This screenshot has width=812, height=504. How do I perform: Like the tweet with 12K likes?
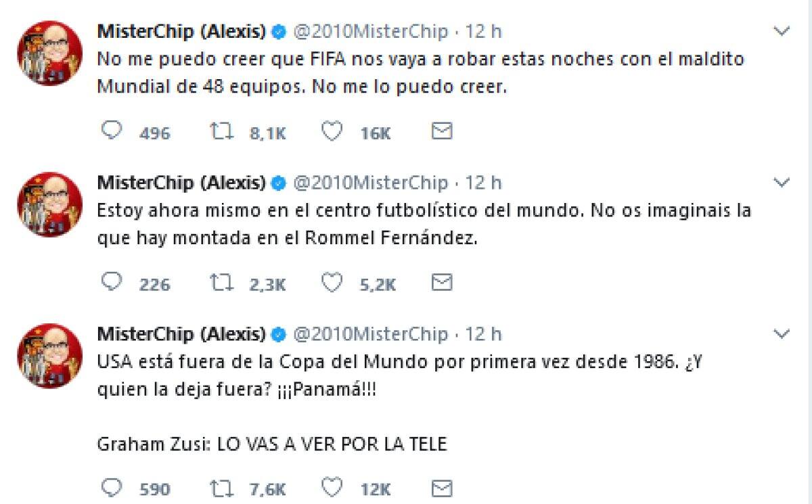[331, 487]
